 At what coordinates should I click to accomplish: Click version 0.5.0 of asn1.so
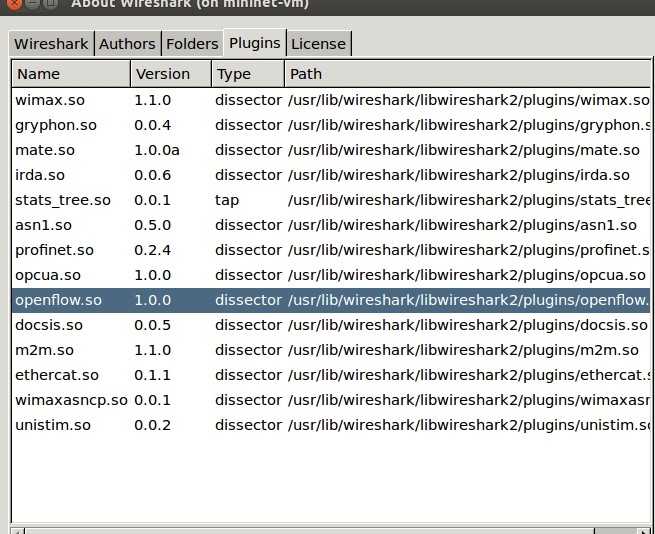(x=152, y=225)
